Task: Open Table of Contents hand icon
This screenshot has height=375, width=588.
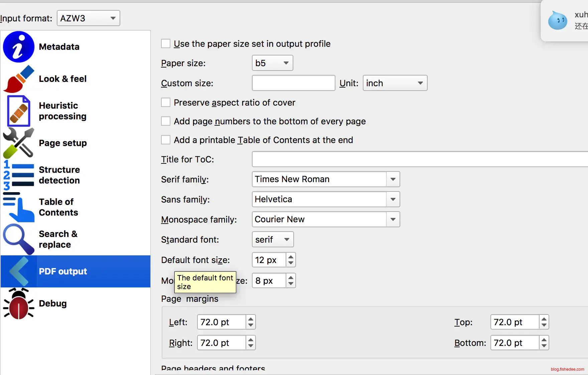Action: (19, 207)
